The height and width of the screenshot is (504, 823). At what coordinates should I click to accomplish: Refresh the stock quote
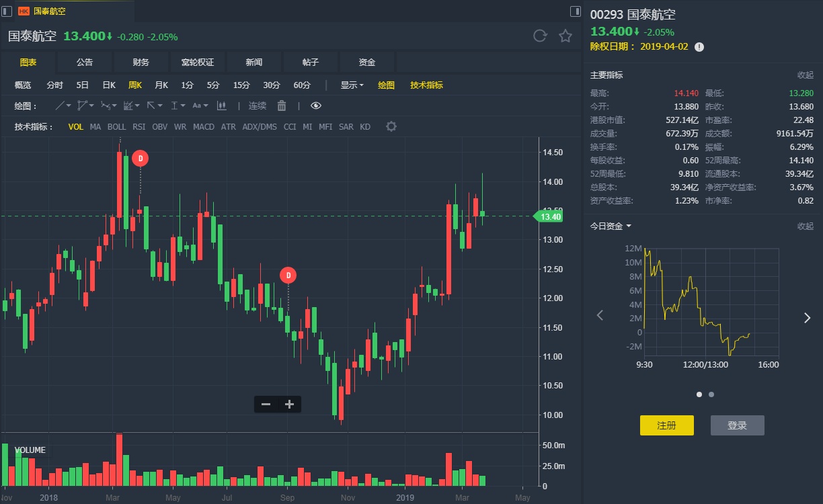540,36
